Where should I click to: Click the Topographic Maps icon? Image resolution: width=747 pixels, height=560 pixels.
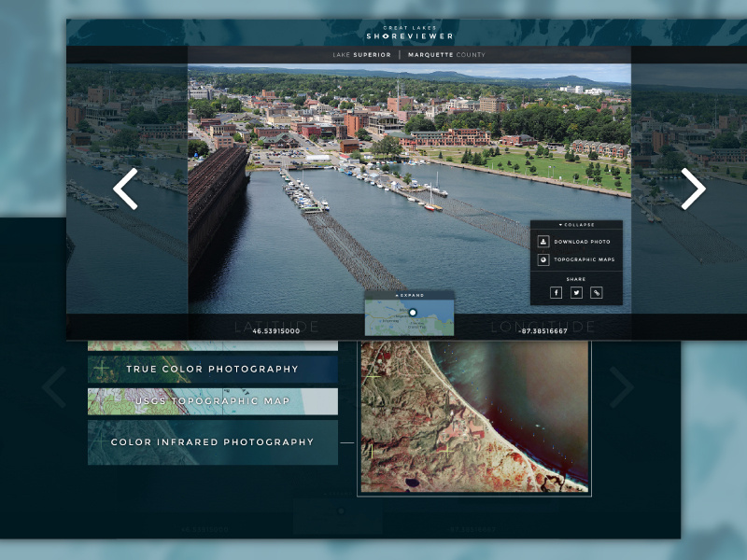[x=543, y=259]
